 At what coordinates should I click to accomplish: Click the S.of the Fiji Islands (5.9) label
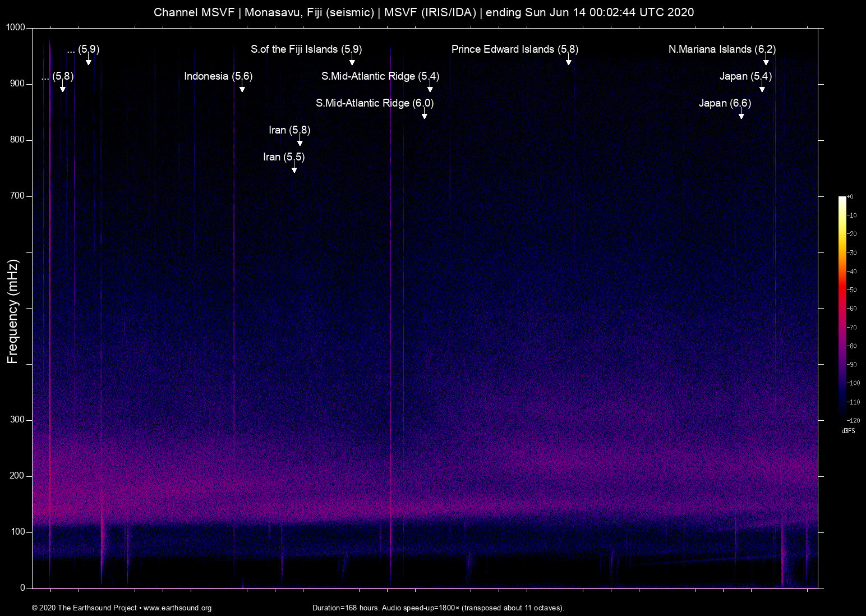[x=306, y=49]
